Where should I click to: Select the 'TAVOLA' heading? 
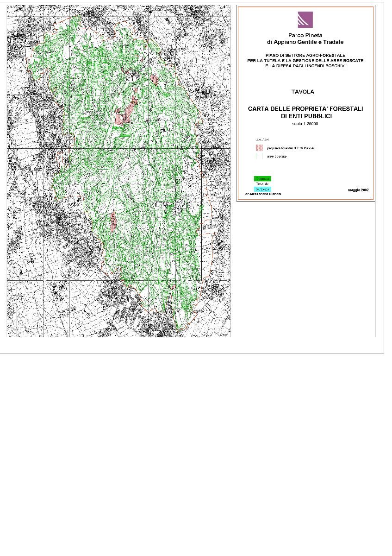(x=303, y=92)
